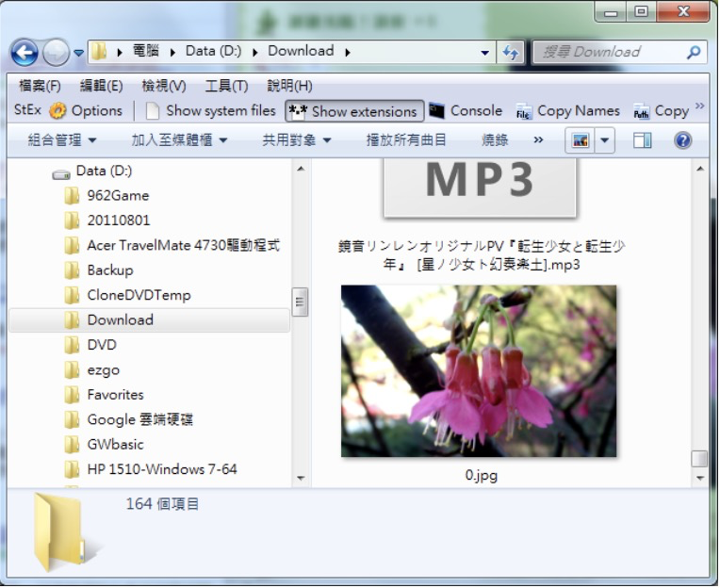Expand arrow after Download breadcrumb
Viewport: 720px width, 588px height.
(348, 53)
